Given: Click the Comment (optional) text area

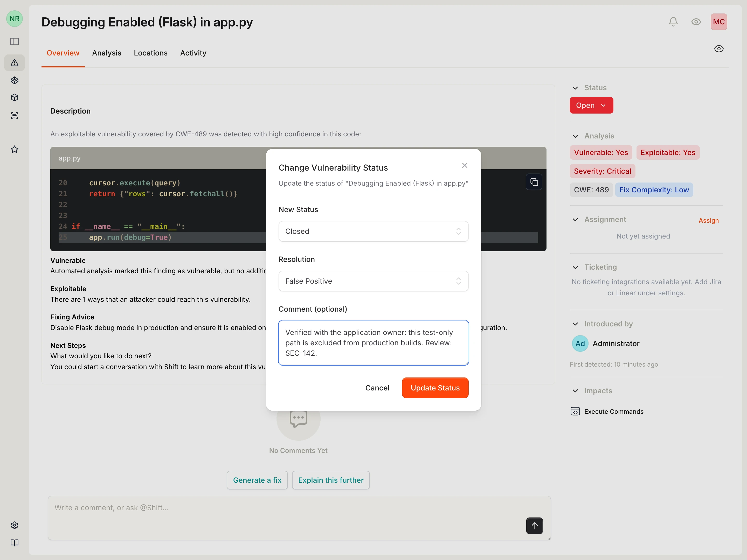Looking at the screenshot, I should [x=373, y=343].
